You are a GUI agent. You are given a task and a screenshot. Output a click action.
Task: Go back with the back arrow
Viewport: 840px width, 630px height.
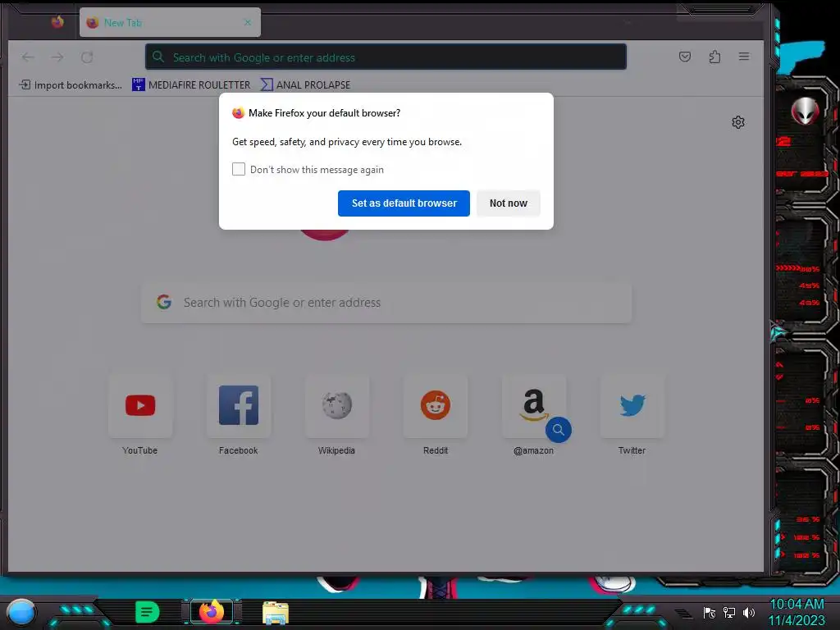pos(28,57)
